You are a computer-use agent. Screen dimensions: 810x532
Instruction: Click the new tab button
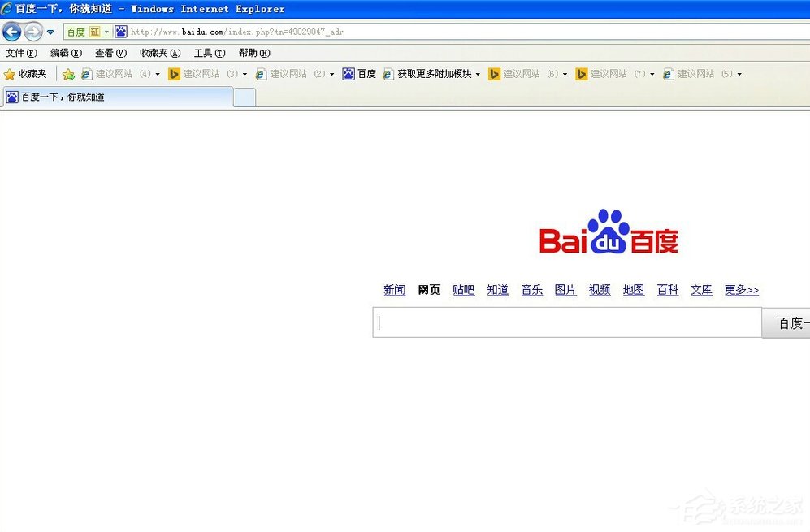click(x=245, y=97)
